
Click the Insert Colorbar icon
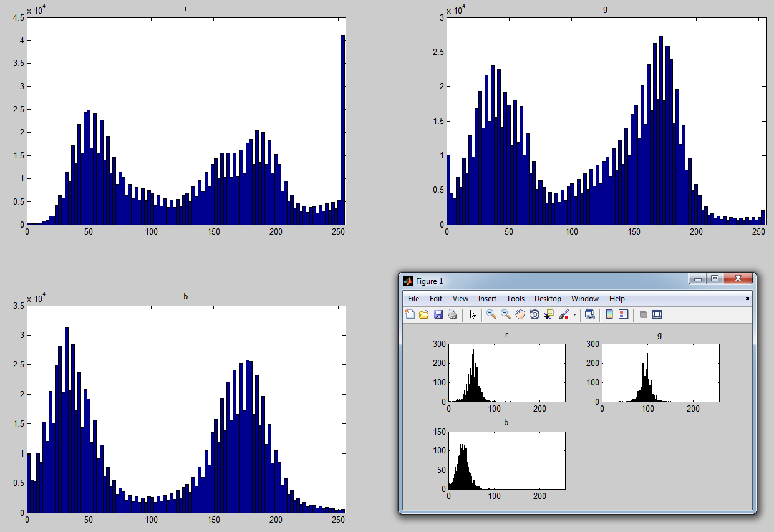click(x=609, y=315)
